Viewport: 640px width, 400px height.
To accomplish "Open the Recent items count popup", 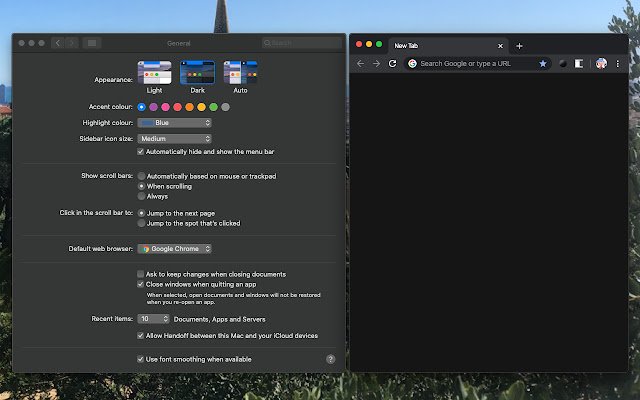I will coord(153,319).
